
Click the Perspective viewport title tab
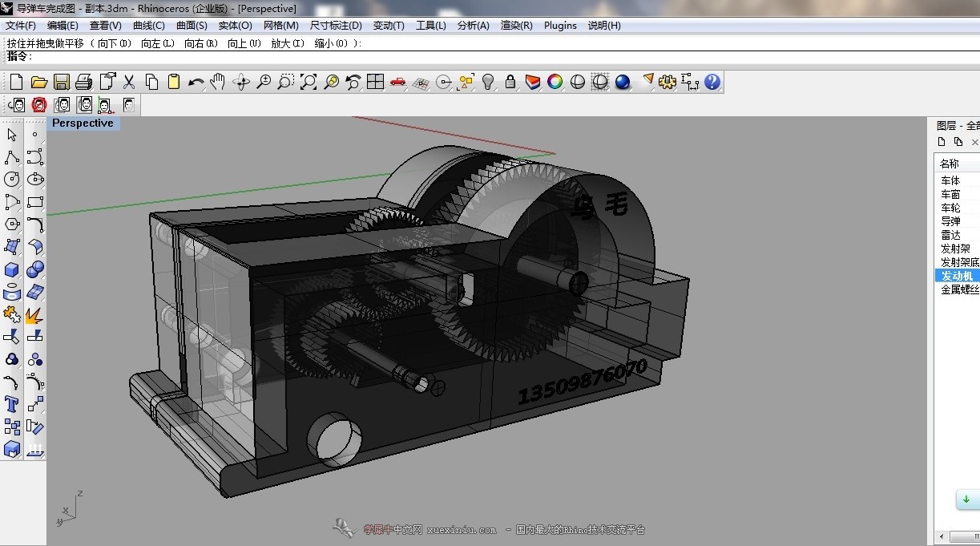click(x=83, y=123)
